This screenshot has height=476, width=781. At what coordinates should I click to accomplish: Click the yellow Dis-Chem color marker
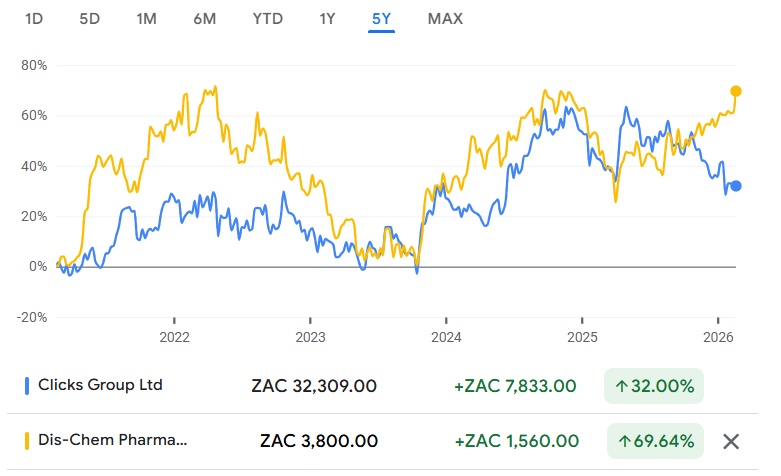pyautogui.click(x=27, y=441)
